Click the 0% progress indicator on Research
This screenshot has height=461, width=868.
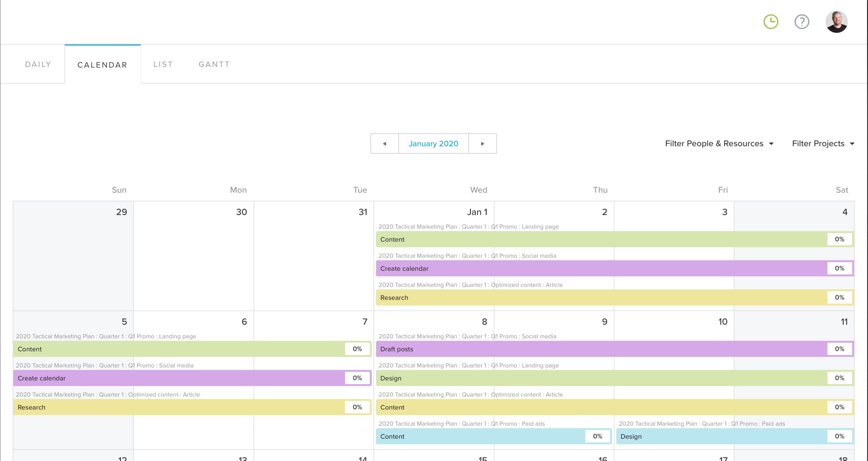pyautogui.click(x=357, y=407)
